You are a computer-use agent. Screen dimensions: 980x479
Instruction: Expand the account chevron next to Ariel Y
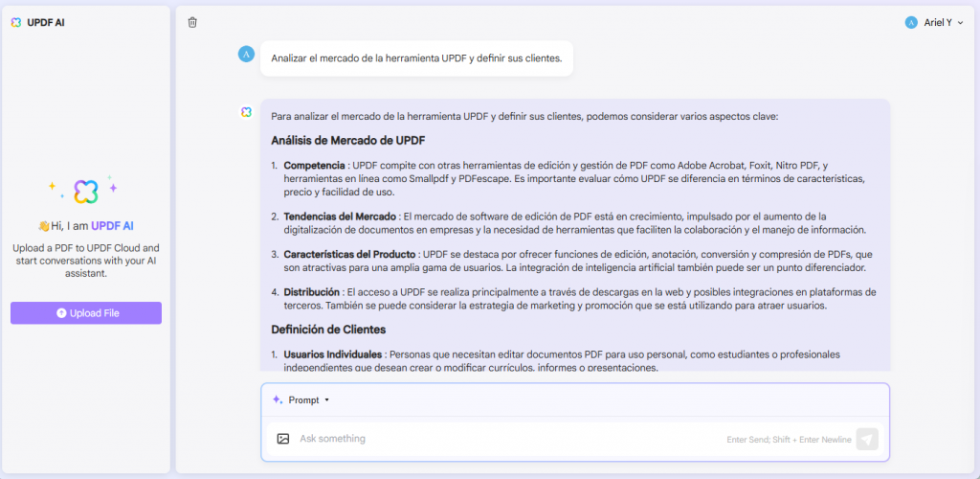[961, 23]
